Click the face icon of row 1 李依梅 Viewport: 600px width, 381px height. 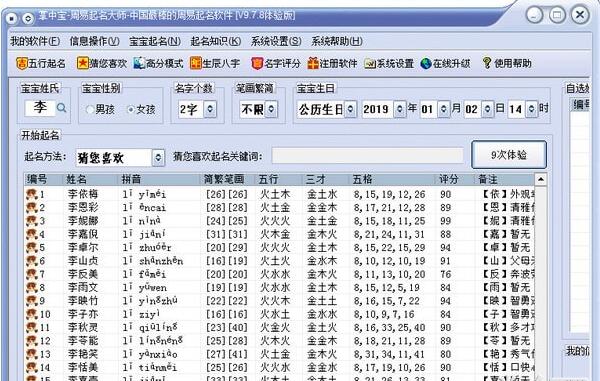32,194
